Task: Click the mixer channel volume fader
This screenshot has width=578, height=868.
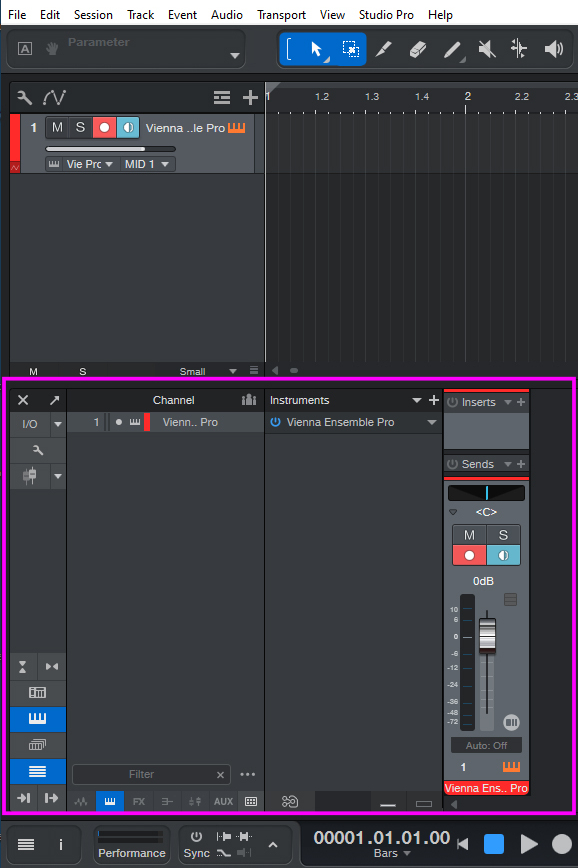Action: [x=487, y=635]
